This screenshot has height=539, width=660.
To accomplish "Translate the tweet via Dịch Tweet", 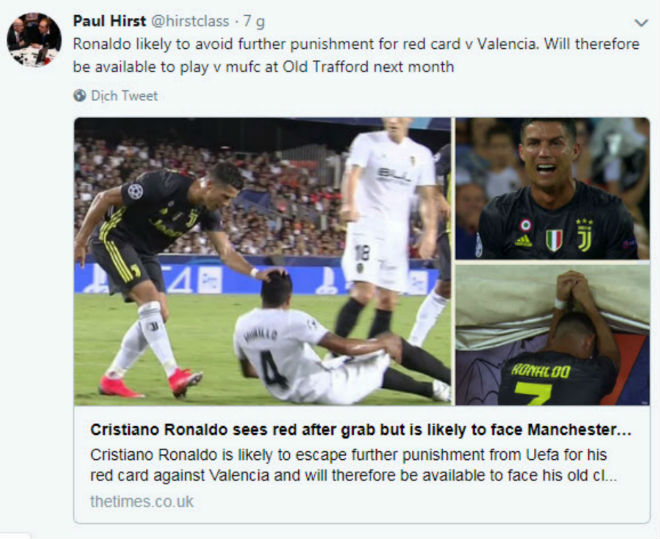I will click(124, 96).
